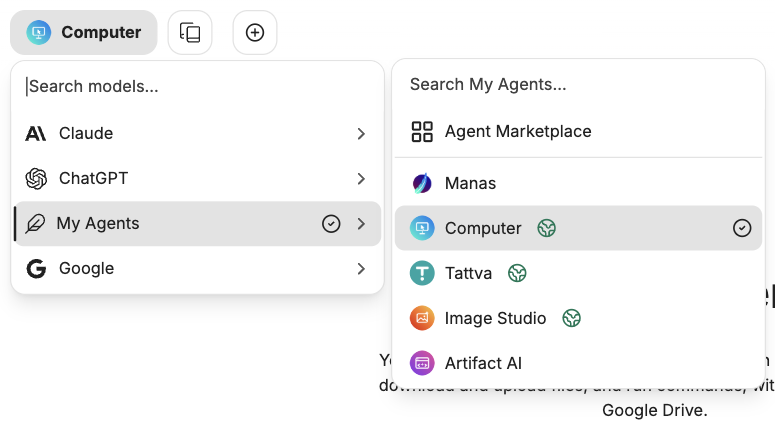Viewport: 775px width, 425px height.
Task: Click the OpenAI logo beside ChatGPT
Action: click(x=36, y=178)
